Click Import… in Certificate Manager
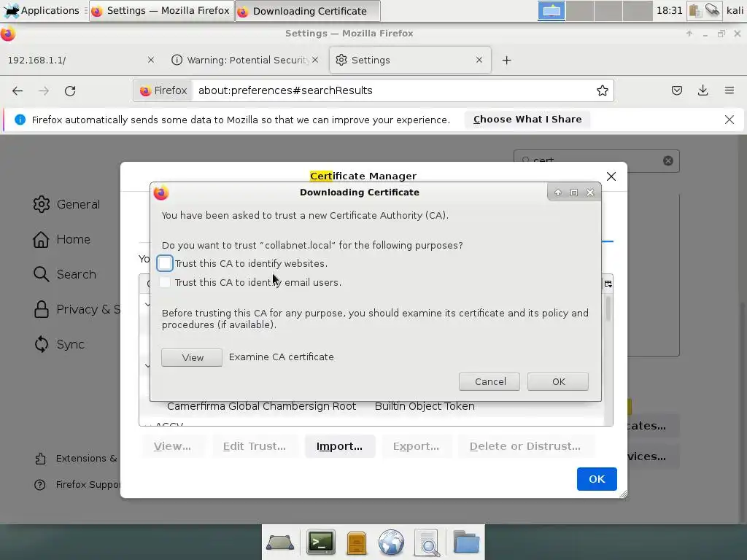747x560 pixels. pos(340,446)
